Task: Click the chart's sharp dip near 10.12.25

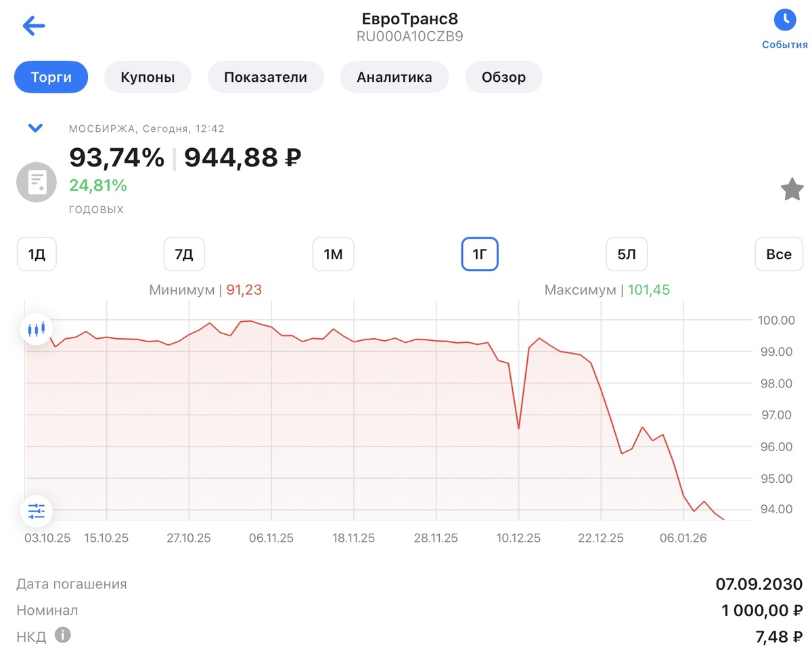Action: pos(518,427)
